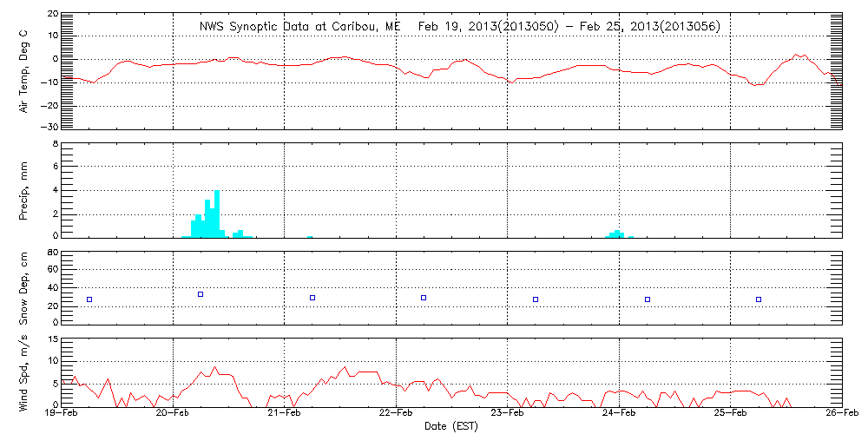Select the 22-Feb date tick label
The image size is (868, 434).
point(397,415)
